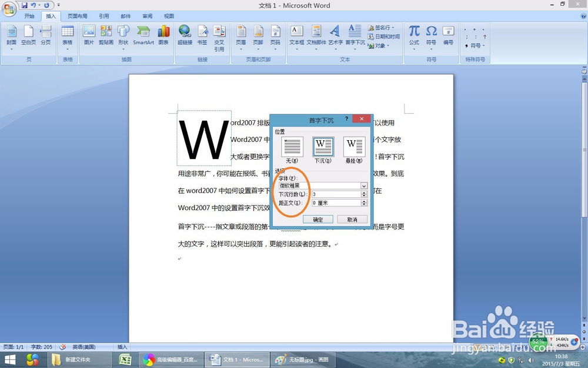The image size is (588, 368).
Task: Open the Excel taskbar icon
Action: coord(125,360)
